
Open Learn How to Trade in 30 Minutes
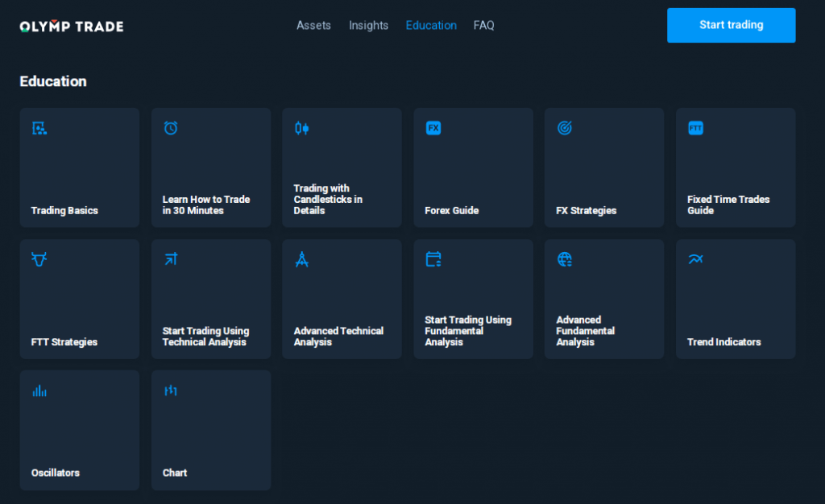[x=206, y=204]
